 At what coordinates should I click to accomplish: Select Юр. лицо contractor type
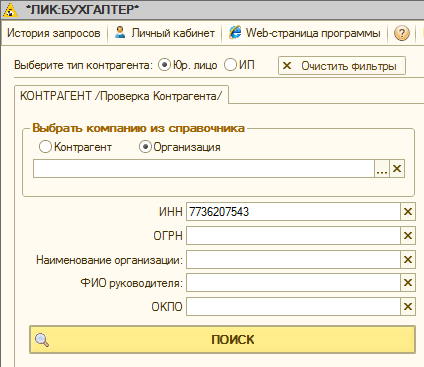[164, 65]
